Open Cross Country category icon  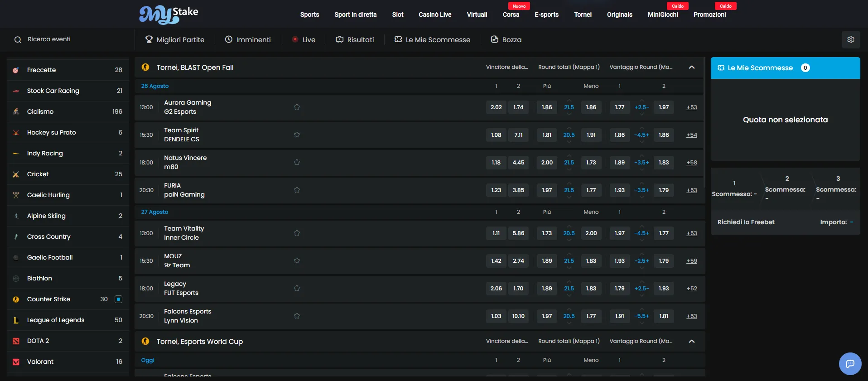click(x=16, y=236)
